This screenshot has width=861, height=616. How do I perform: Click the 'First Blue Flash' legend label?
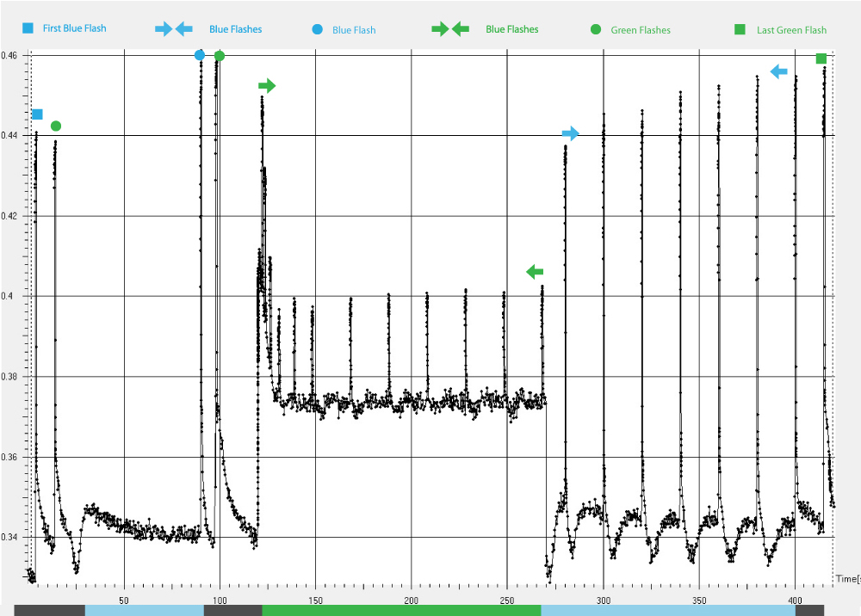point(75,28)
